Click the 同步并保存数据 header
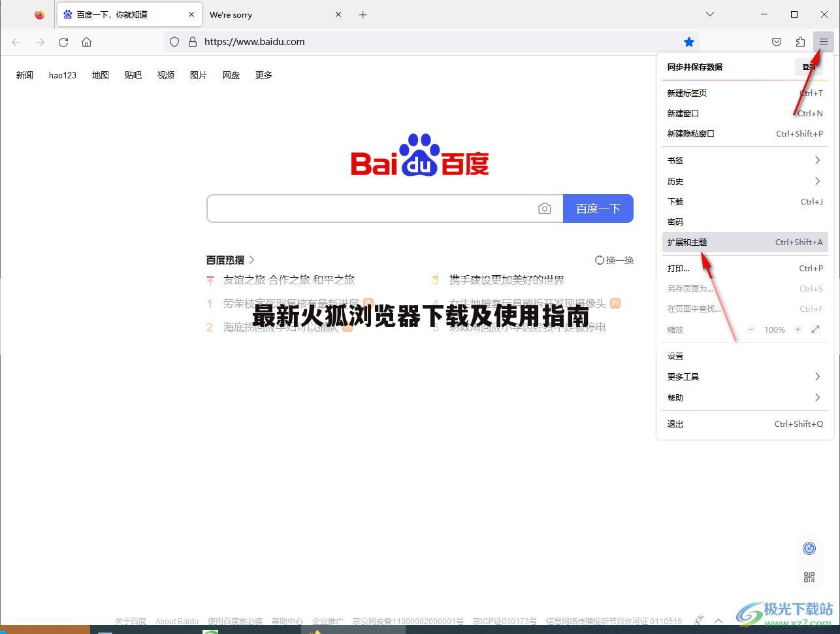This screenshot has height=634, width=840. pos(694,67)
